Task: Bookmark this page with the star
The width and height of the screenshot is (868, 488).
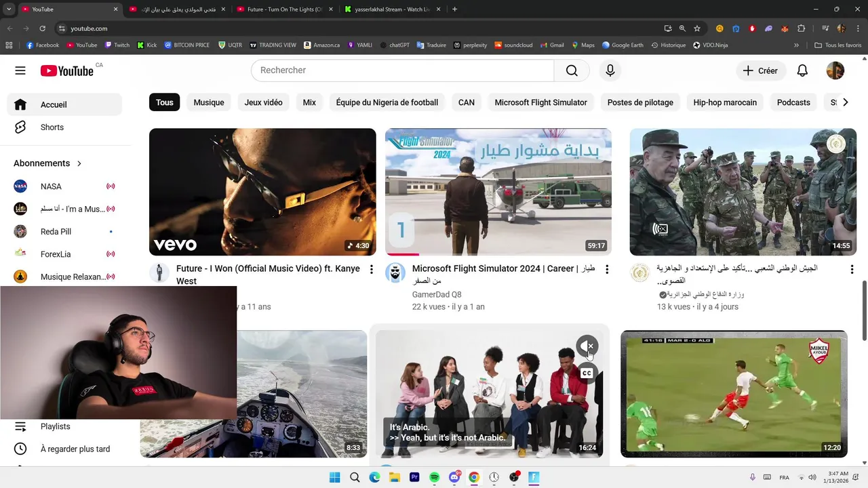Action: click(697, 28)
